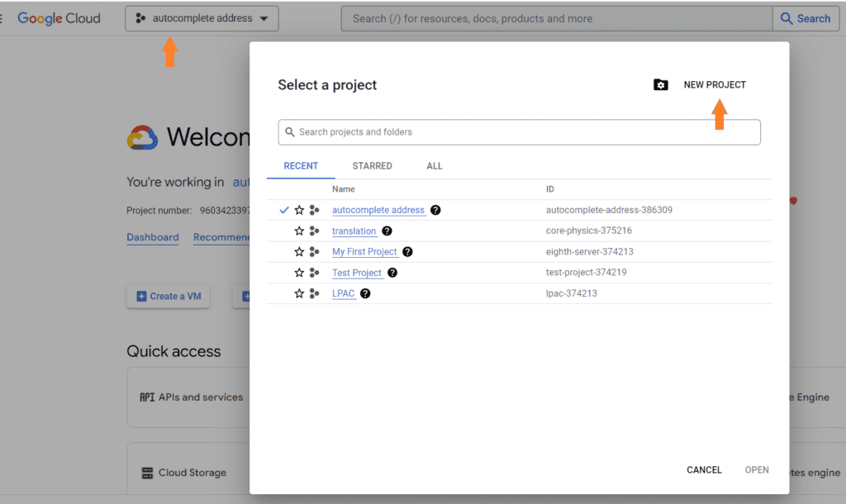Click help icon next to Test Project

tap(392, 273)
